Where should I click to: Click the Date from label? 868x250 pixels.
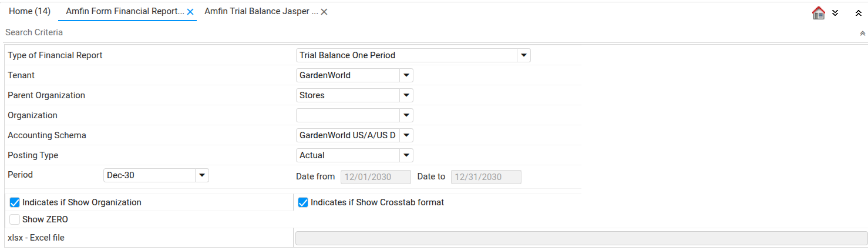[315, 176]
